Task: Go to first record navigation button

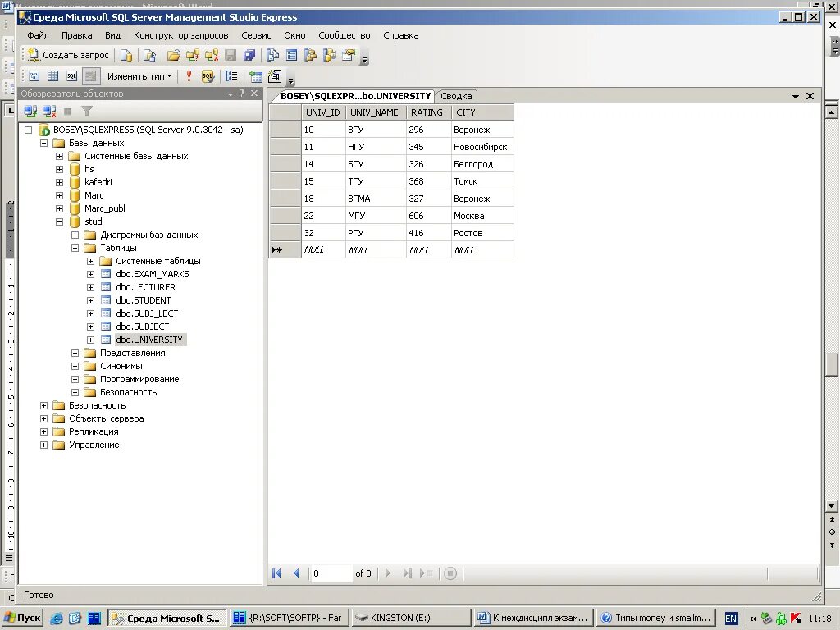Action: pos(276,573)
